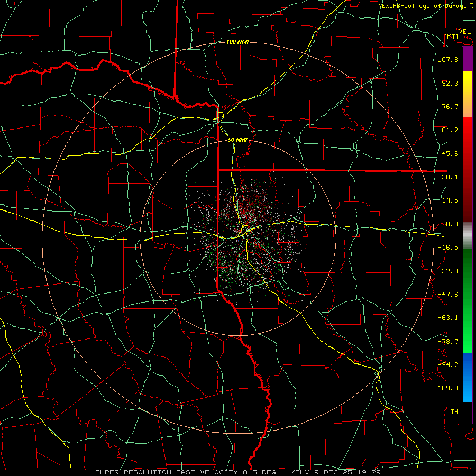Image resolution: width=476 pixels, height=476 pixels.
Task: Click the 100 NMI range ring label
Action: [237, 42]
